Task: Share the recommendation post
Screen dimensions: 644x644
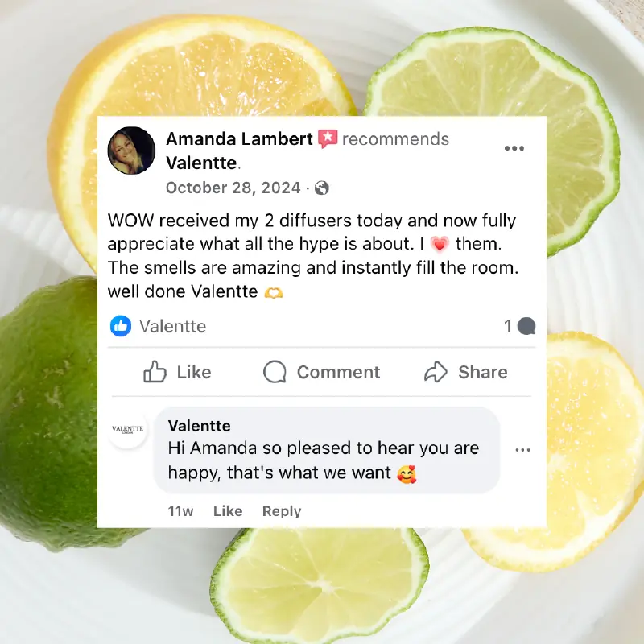Action: (x=466, y=372)
